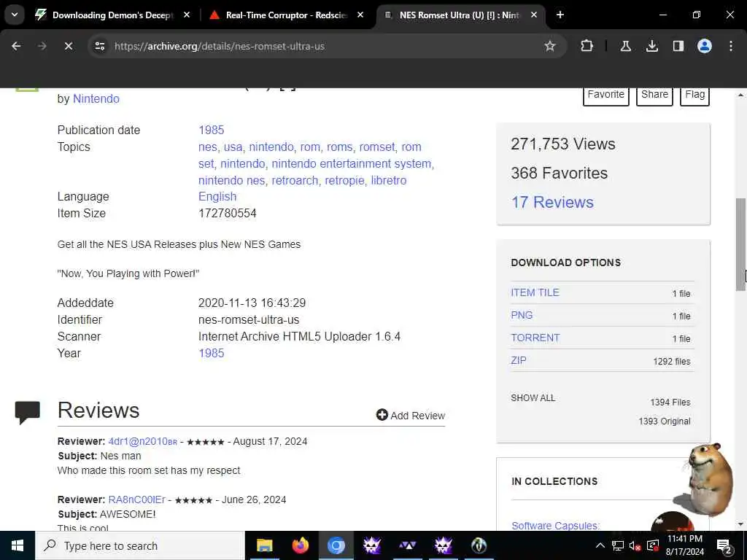This screenshot has height=560, width=747.
Task: Open the notification center icon
Action: click(724, 545)
